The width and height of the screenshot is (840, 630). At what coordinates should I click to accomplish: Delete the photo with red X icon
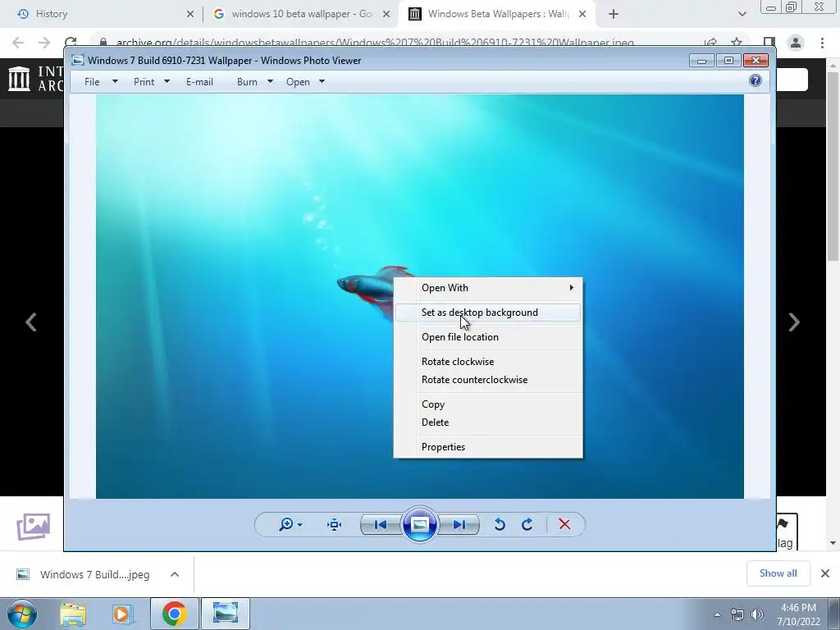point(564,524)
